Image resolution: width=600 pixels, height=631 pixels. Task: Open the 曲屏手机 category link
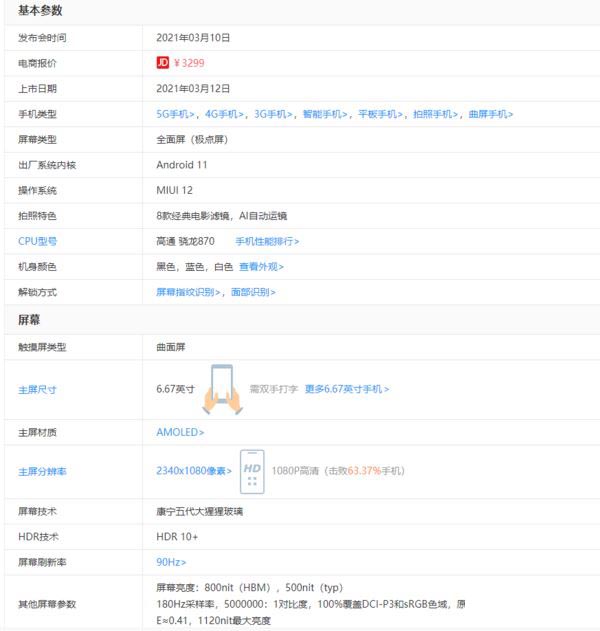tap(491, 114)
